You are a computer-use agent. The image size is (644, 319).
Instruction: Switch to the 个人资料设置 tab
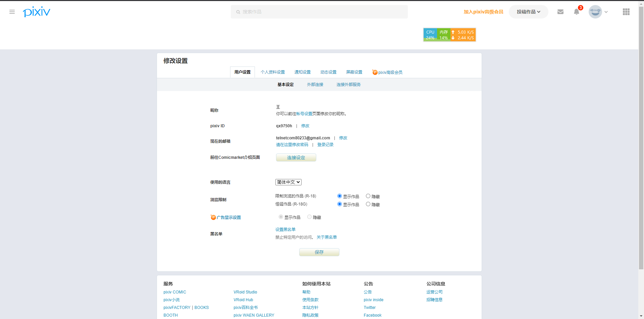[273, 72]
